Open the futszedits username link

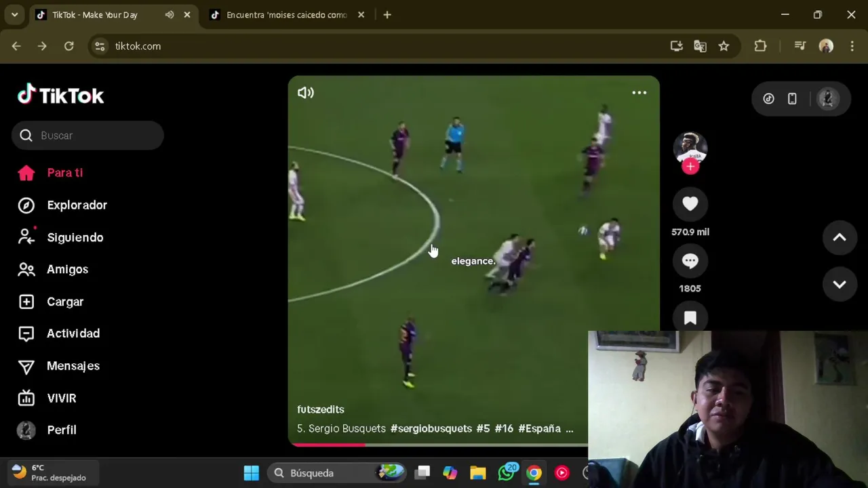[321, 409]
